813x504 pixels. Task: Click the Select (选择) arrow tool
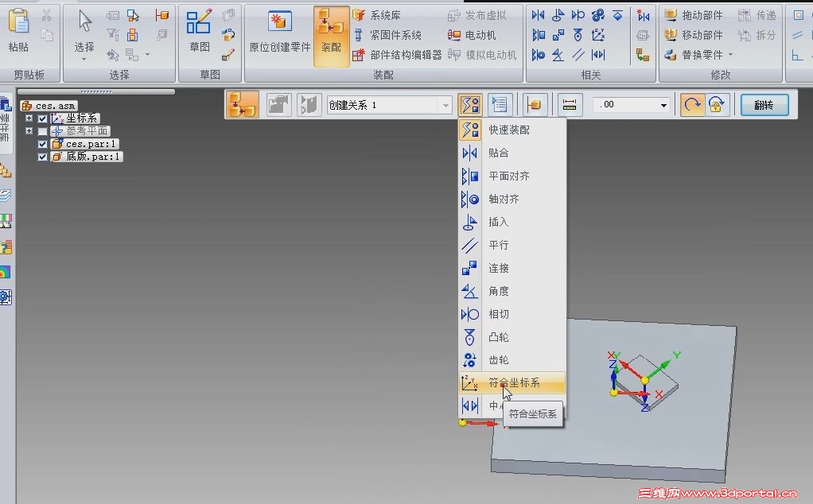coord(84,30)
